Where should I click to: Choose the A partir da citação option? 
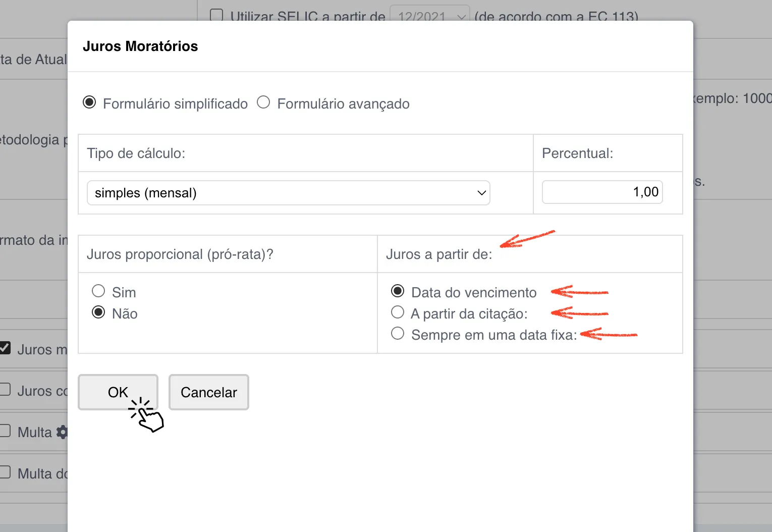[x=398, y=312]
